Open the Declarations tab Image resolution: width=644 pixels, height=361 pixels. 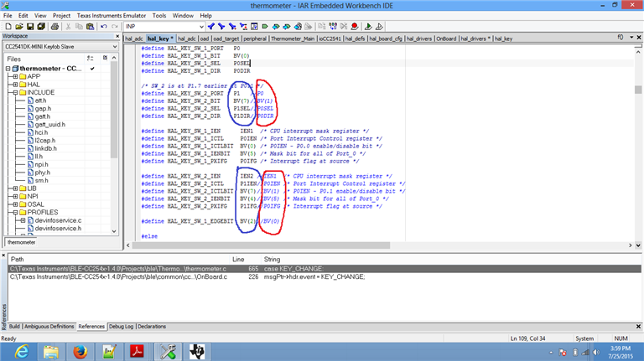click(152, 327)
